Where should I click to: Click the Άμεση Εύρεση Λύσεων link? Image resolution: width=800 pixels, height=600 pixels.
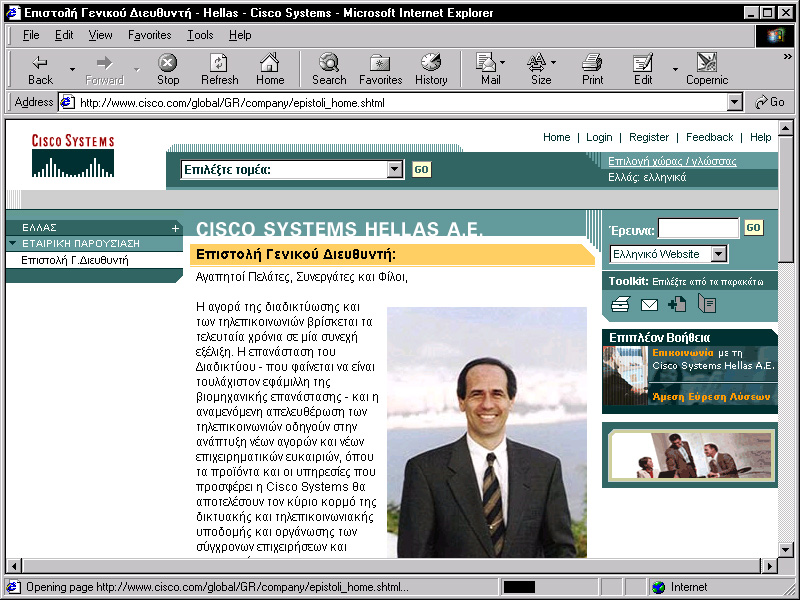pyautogui.click(x=711, y=396)
